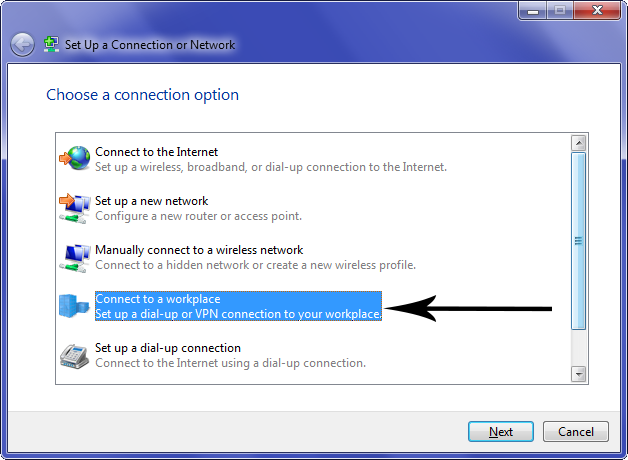Close the wizard window
This screenshot has height=460, width=628.
pyautogui.click(x=597, y=10)
